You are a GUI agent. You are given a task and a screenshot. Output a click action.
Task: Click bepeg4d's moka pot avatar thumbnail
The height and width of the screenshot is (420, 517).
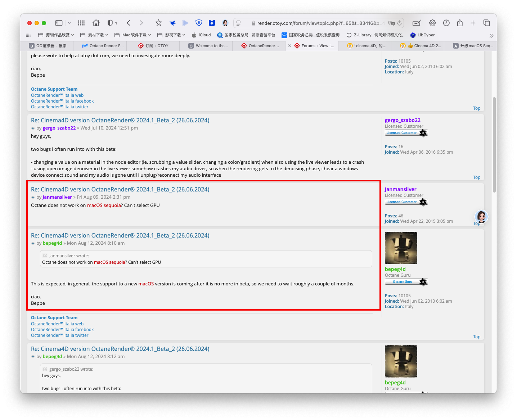pos(401,248)
